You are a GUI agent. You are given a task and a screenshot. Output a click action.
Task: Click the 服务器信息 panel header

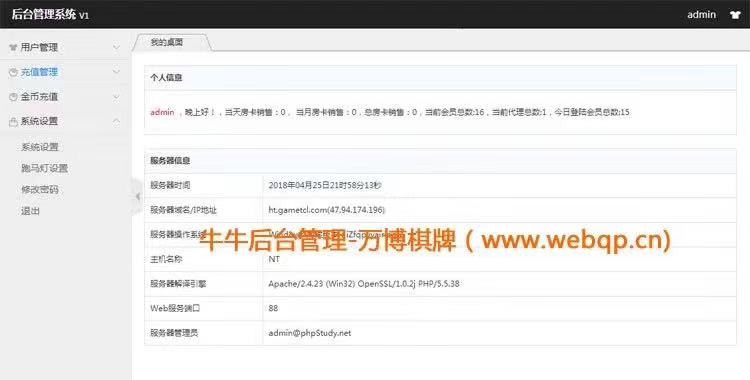[x=440, y=161]
